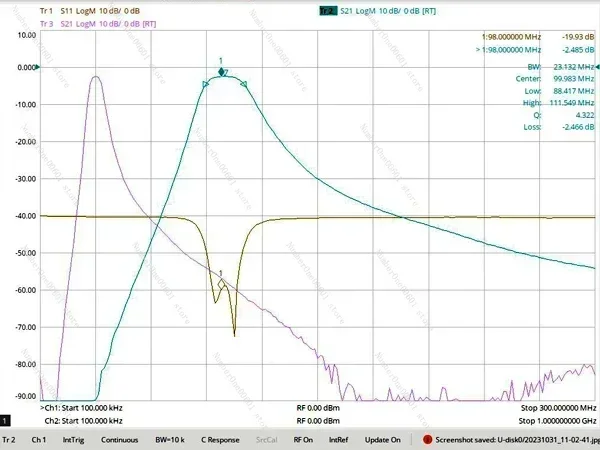Activate the highlighted Tr 2 S21 trace label

point(378,11)
